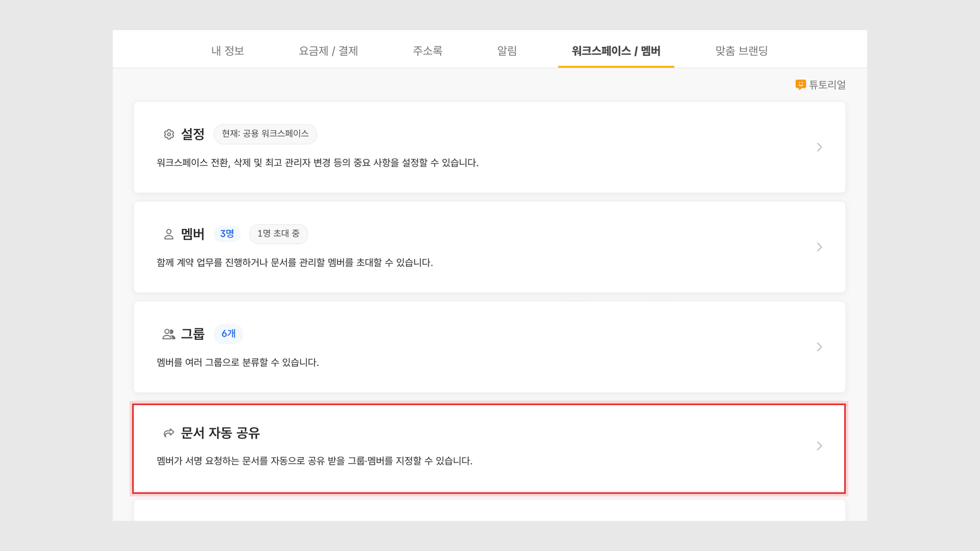Viewport: 980px width, 551px height.
Task: Click the person icon beside 멤버
Action: [168, 234]
